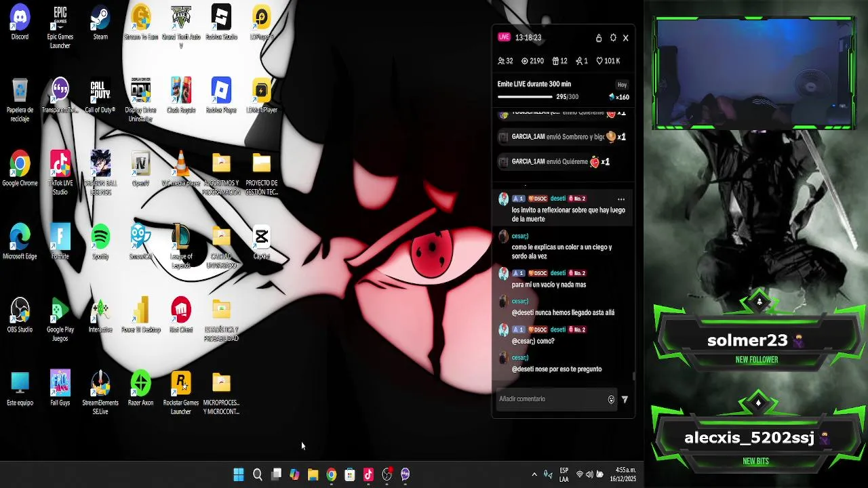Open File Explorer from taskbar
The height and width of the screenshot is (488, 868).
pyautogui.click(x=313, y=474)
